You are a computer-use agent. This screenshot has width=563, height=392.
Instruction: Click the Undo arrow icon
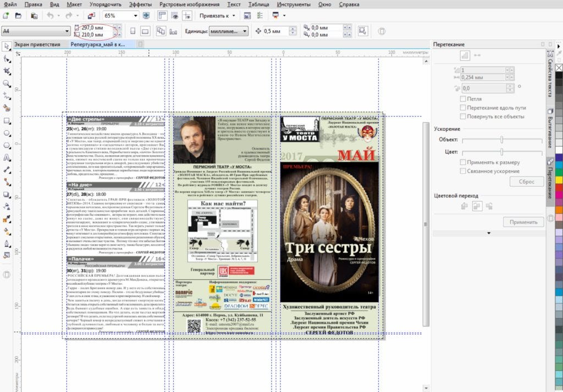coord(50,15)
